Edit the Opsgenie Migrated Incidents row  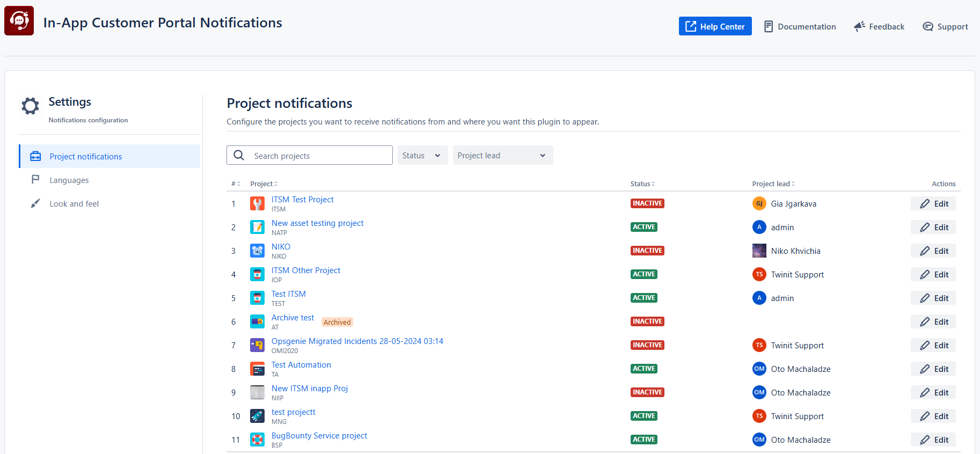[933, 345]
